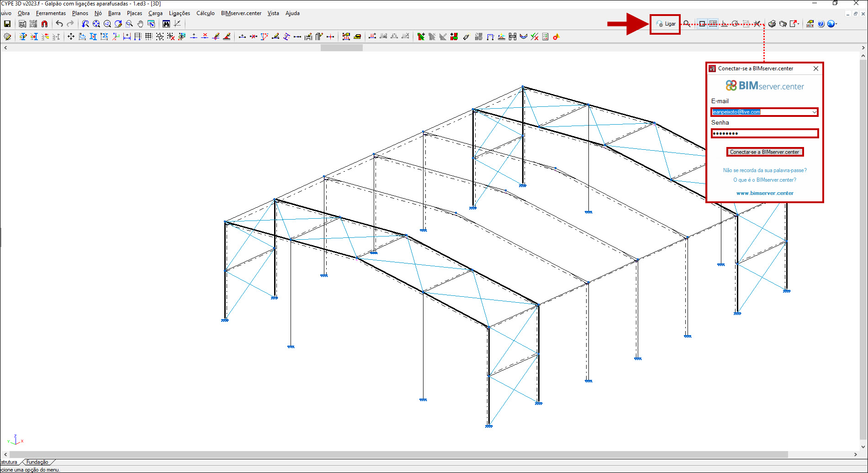This screenshot has width=868, height=473.
Task: Open the www.bimserver.center link
Action: pos(765,193)
